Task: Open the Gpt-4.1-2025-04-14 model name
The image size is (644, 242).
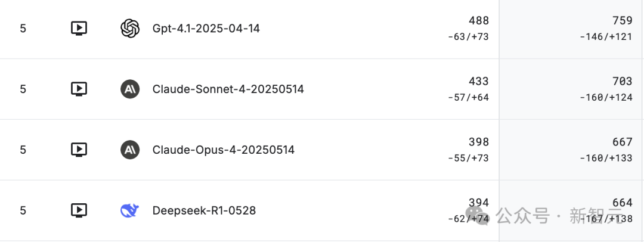Action: [206, 29]
